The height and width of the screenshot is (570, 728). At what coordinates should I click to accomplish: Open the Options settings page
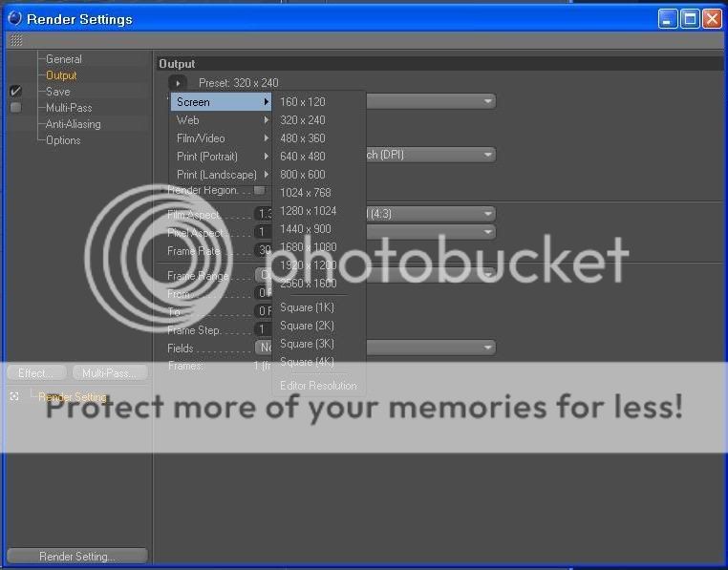pos(63,140)
